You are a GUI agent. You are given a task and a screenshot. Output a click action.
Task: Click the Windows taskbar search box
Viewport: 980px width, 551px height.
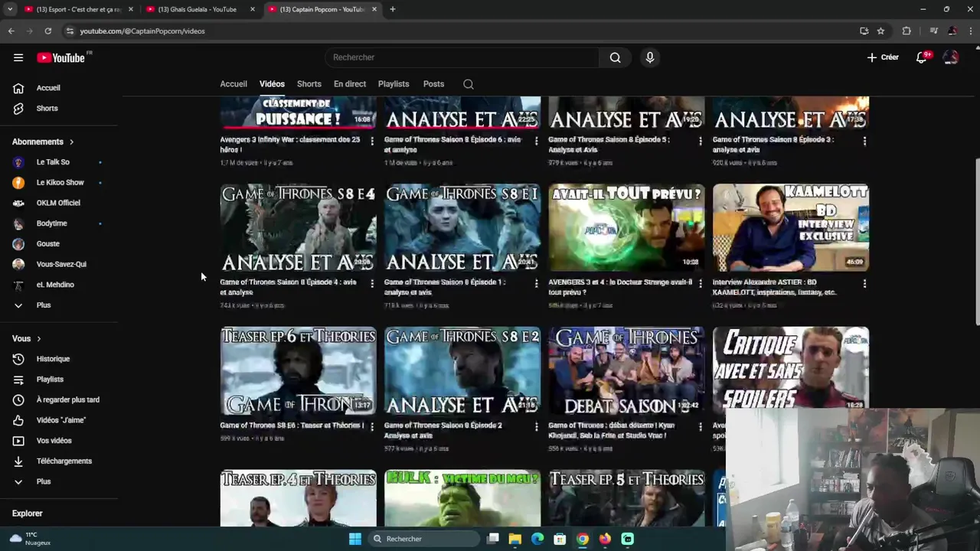(x=425, y=539)
